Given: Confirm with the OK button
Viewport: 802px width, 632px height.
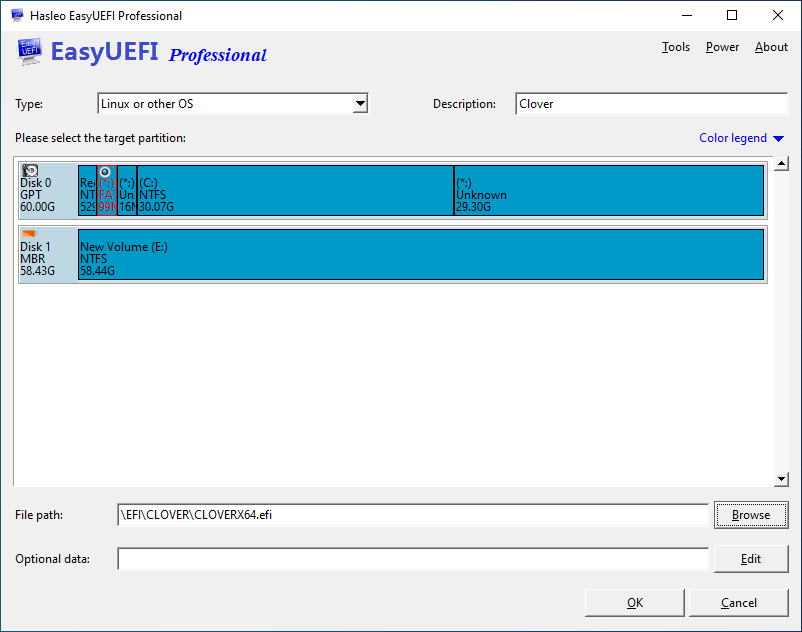Looking at the screenshot, I should click(635, 603).
